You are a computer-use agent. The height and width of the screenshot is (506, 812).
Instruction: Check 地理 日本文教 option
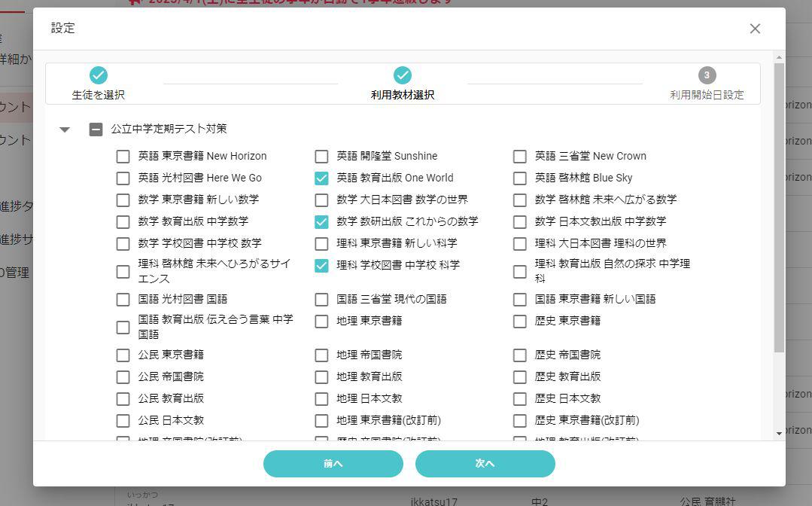coord(321,399)
